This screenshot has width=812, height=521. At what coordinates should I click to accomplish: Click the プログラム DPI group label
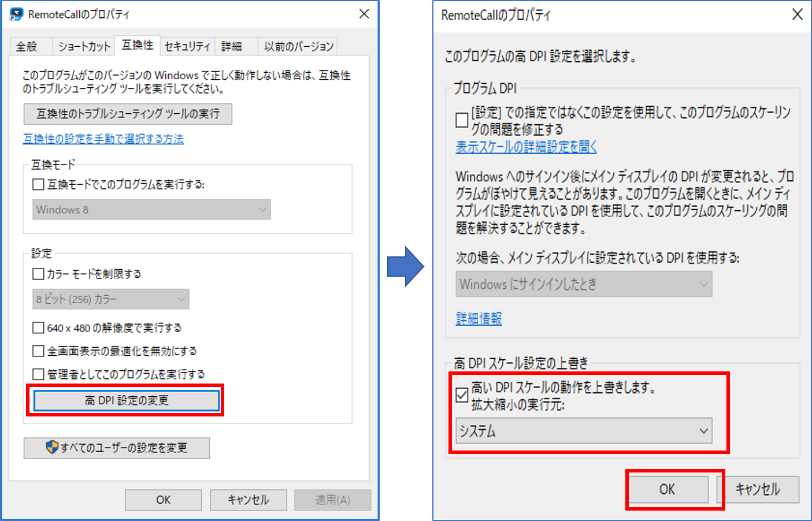coord(485,88)
